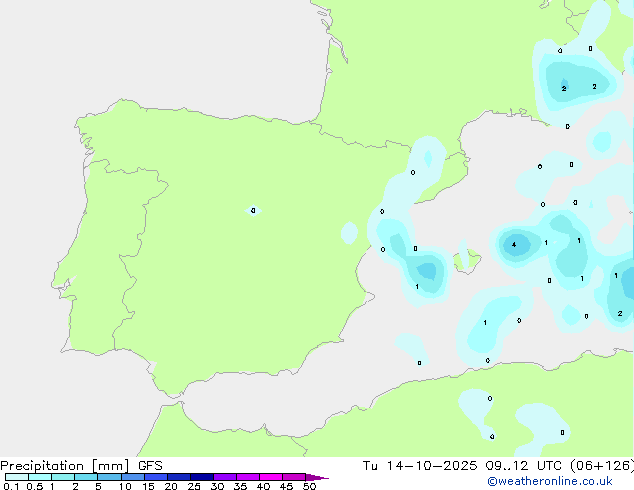634x490 pixels.
Task: Click the 0.1–0.5 mm legend color swatch
Action: 17,477
